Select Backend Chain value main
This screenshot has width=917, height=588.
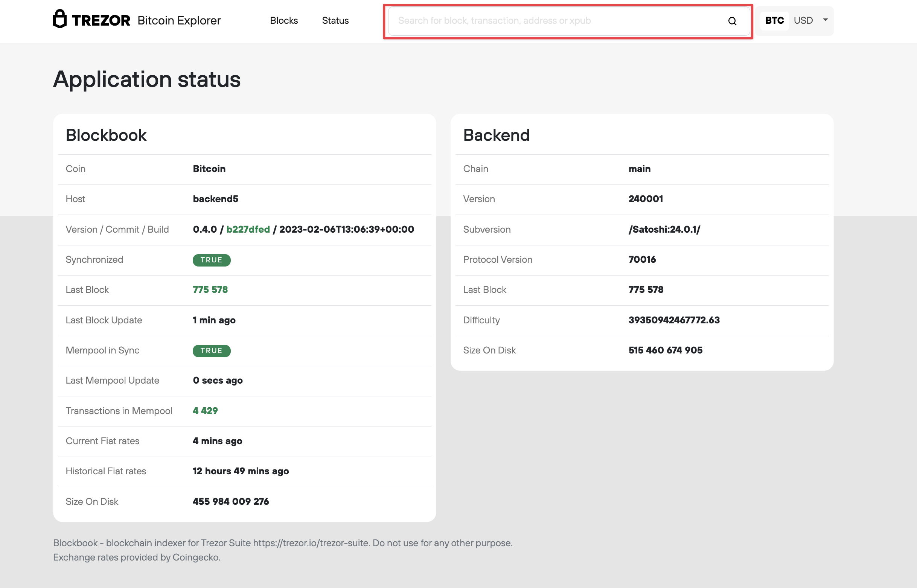(640, 169)
